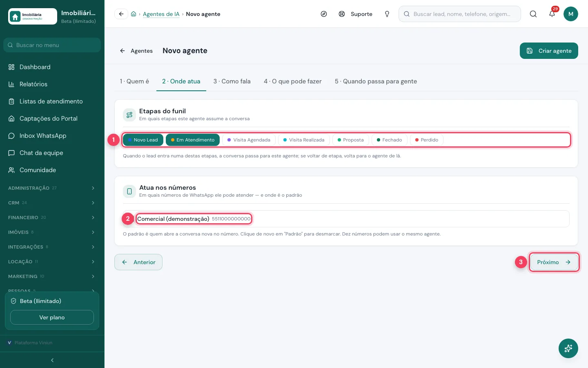The width and height of the screenshot is (588, 368).
Task: Click the Suporte lifebuoy icon
Action: [x=342, y=14]
